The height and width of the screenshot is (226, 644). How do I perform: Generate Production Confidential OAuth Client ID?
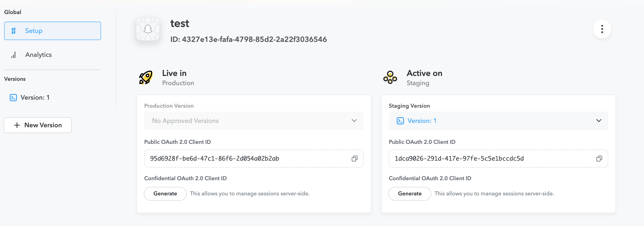pos(165,193)
